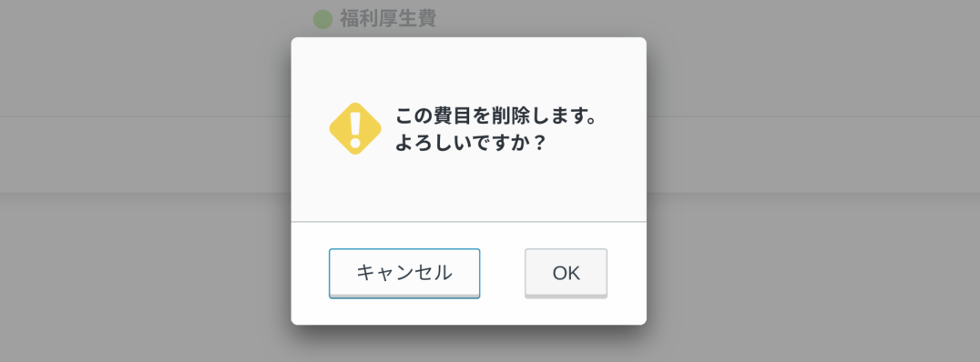Dismiss the dialog with キャンセル
Screen dimensions: 980x362
404,274
